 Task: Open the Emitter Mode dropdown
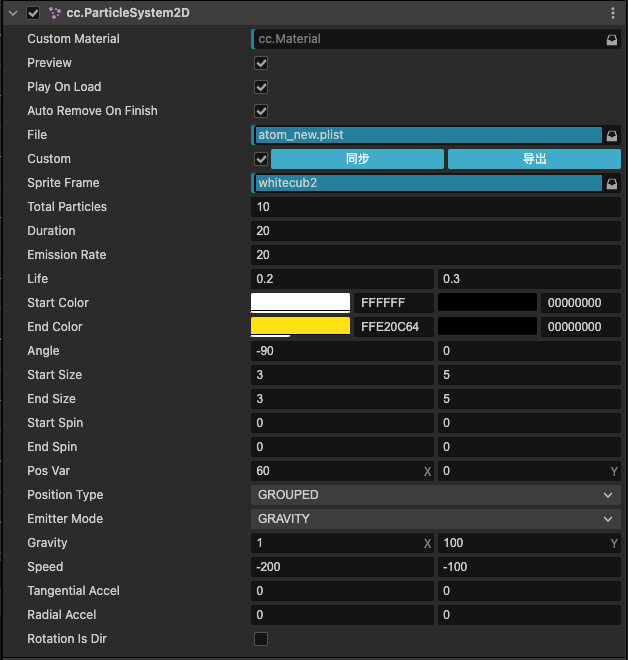pyautogui.click(x=435, y=519)
